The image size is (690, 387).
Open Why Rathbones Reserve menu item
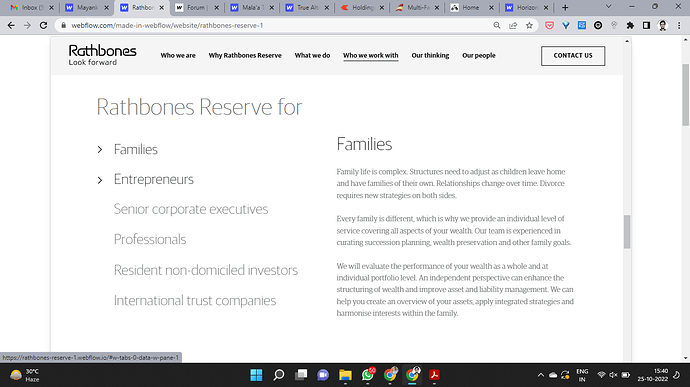(x=245, y=55)
